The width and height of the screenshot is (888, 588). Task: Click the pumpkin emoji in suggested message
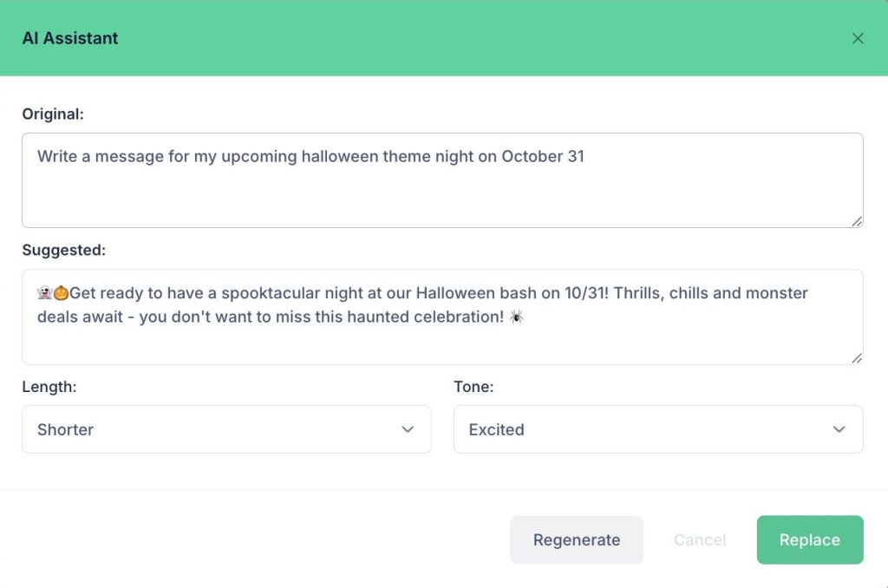[61, 293]
